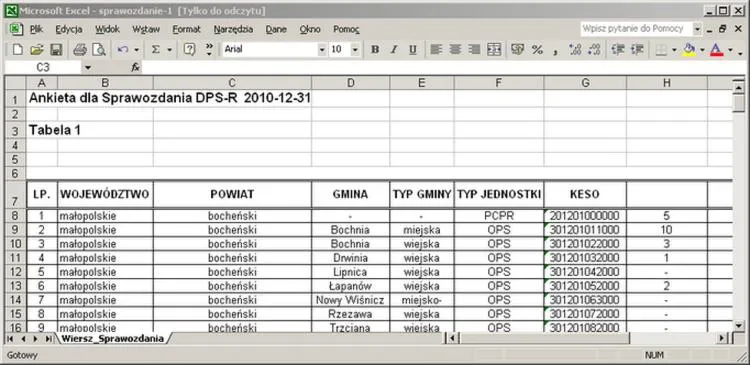The image size is (750, 365).
Task: Click the vertical scrollbar down arrow
Action: [x=739, y=326]
